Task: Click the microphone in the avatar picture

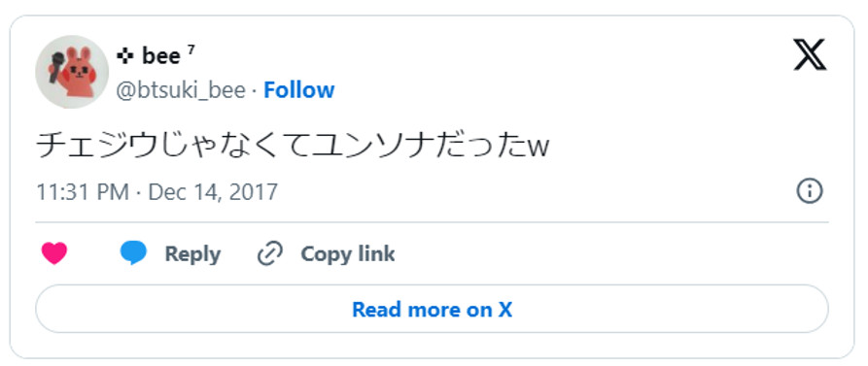Action: click(56, 66)
